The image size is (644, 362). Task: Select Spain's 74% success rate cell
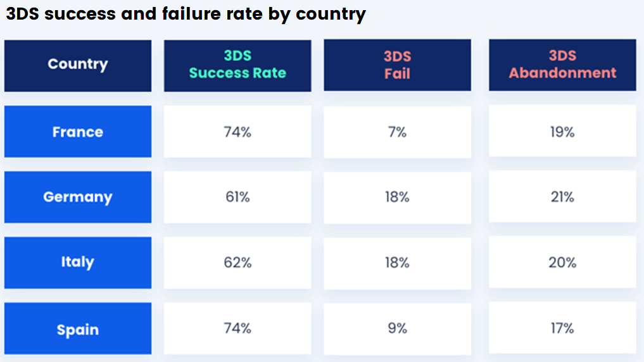tap(237, 328)
